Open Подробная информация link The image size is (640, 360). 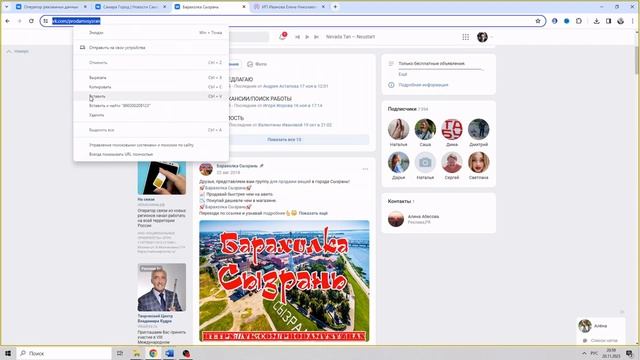(423, 85)
